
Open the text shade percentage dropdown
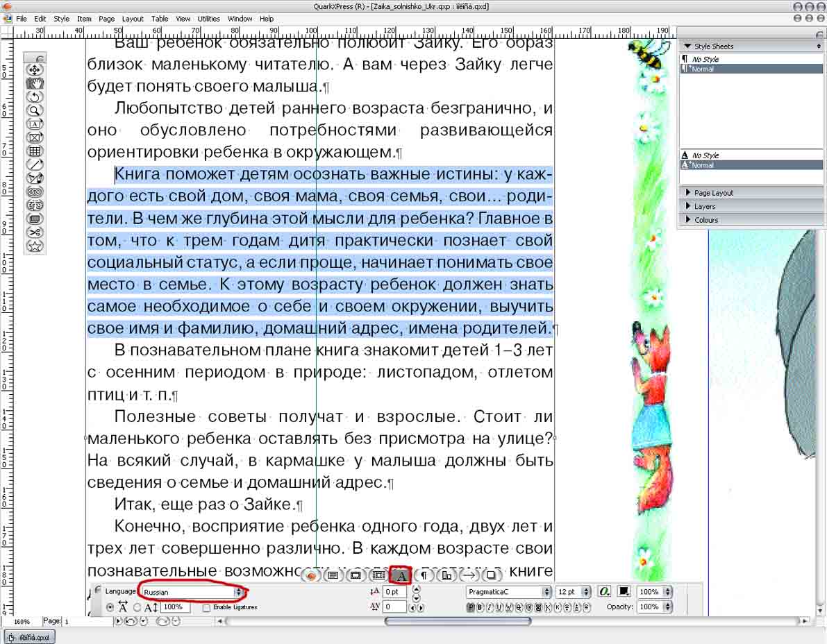pyautogui.click(x=654, y=592)
